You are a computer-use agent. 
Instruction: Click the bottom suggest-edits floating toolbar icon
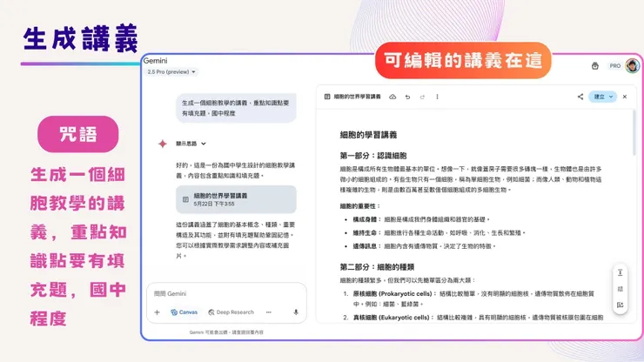(x=621, y=305)
